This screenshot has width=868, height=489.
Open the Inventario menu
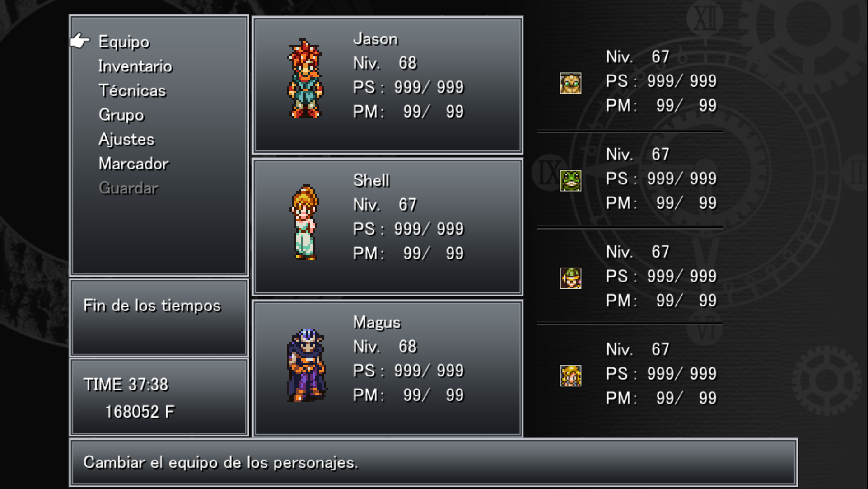(x=135, y=66)
